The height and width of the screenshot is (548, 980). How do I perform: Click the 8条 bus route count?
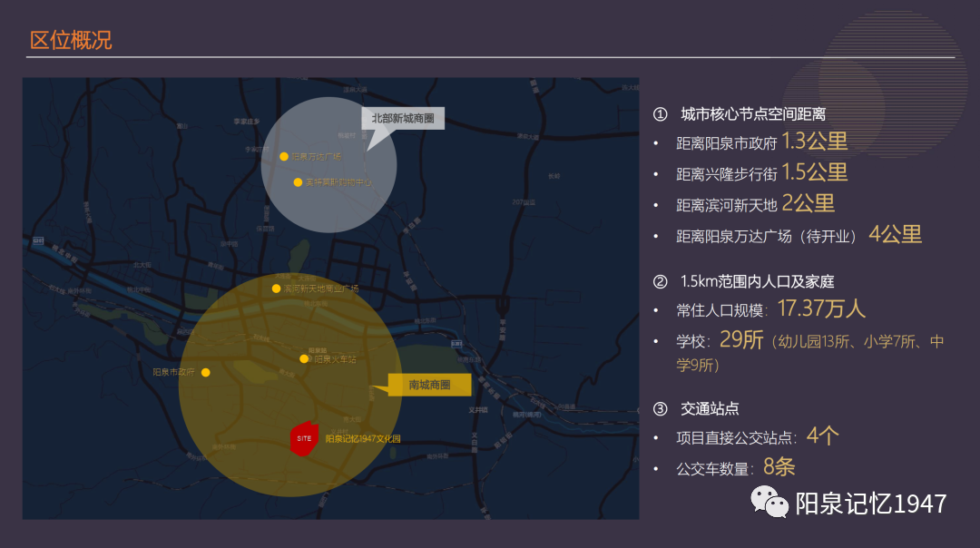pyautogui.click(x=779, y=467)
